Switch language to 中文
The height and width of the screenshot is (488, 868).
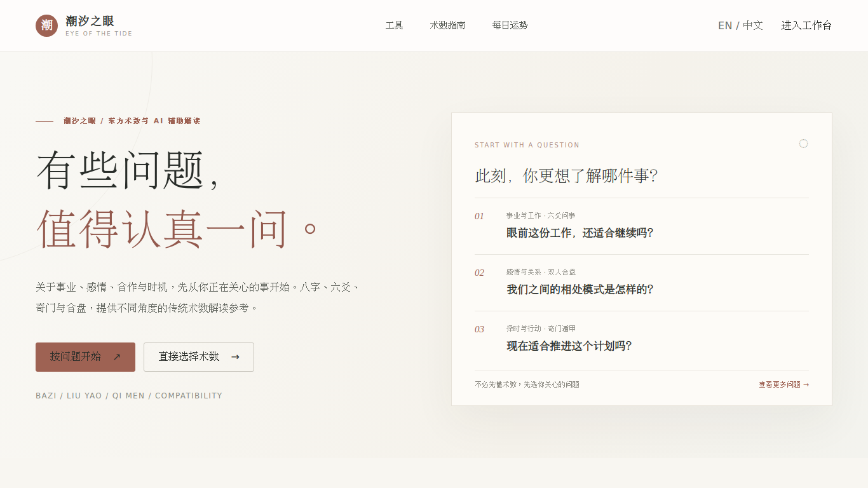point(753,25)
